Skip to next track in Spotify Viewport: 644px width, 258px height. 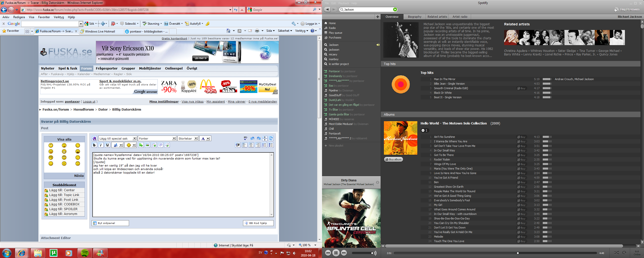coord(344,253)
